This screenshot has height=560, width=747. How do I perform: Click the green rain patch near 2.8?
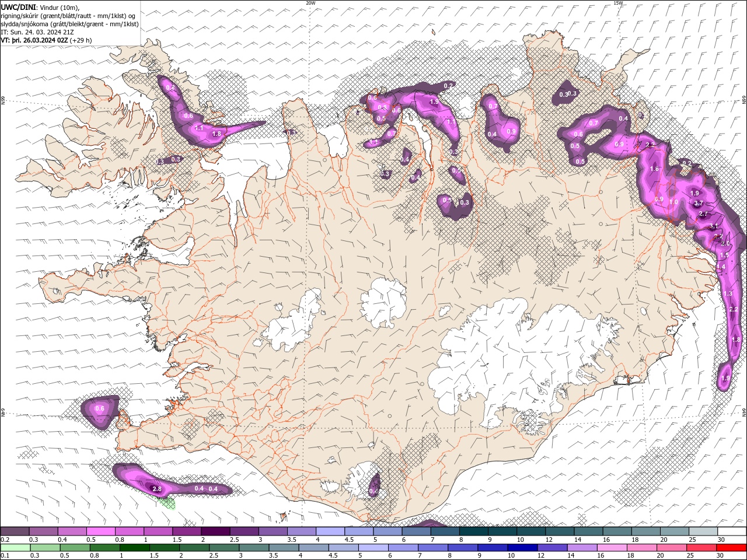[x=167, y=502]
